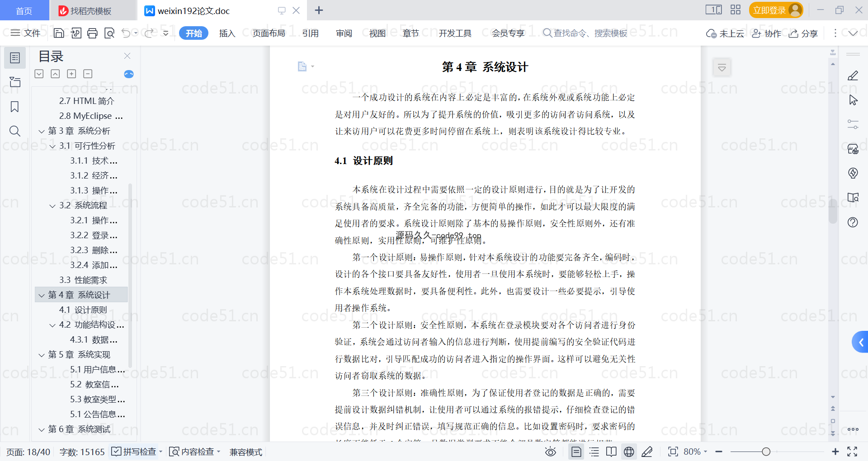Collapse the 3.1 可行性分析 outline node

[52, 146]
